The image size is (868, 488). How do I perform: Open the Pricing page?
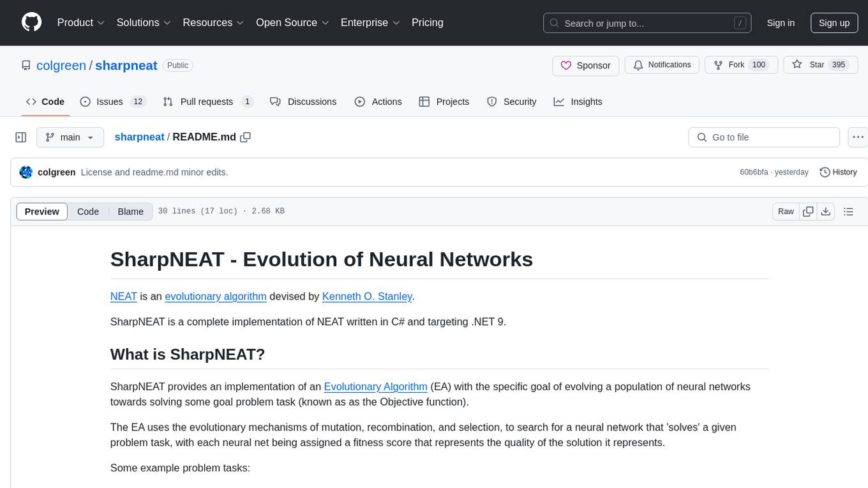point(428,22)
